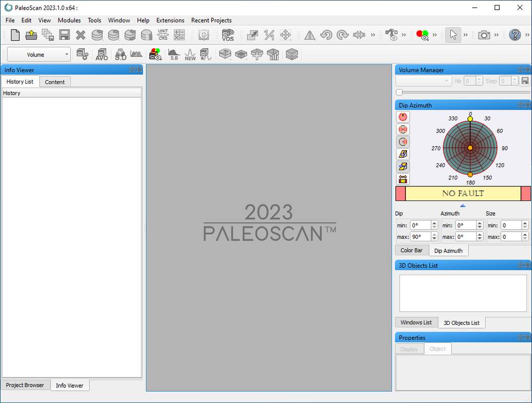Click the UNIT CRS conversion icon
Screen dimensions: 532x403
point(163,35)
